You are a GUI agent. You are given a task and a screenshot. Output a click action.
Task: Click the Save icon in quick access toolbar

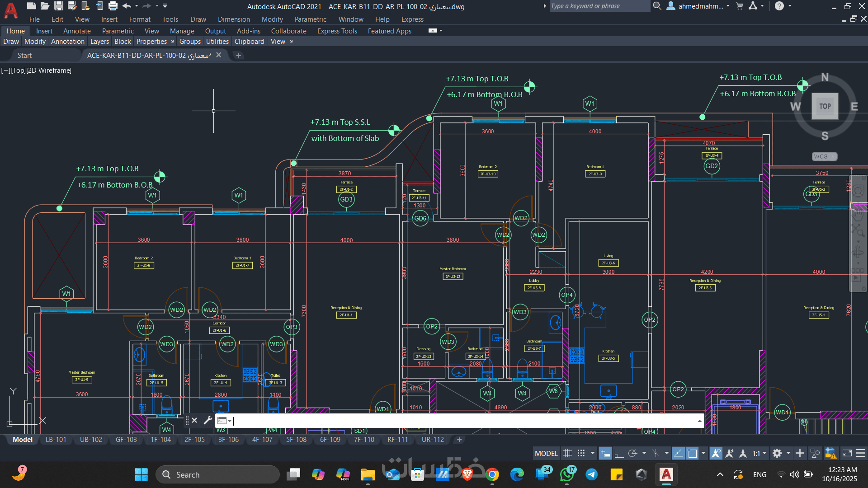click(x=58, y=6)
